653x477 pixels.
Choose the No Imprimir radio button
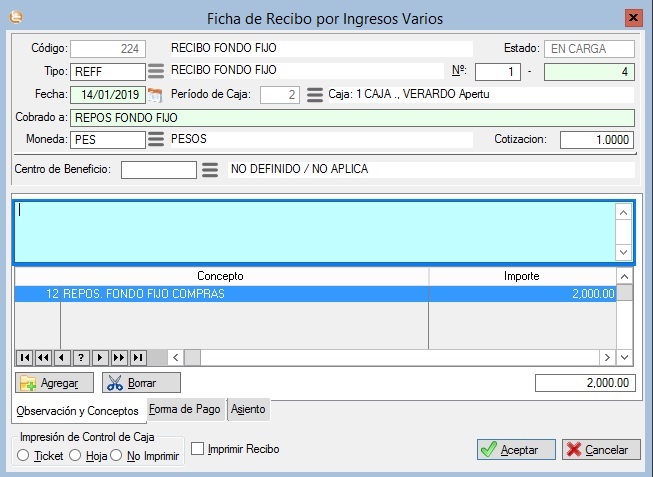117,456
